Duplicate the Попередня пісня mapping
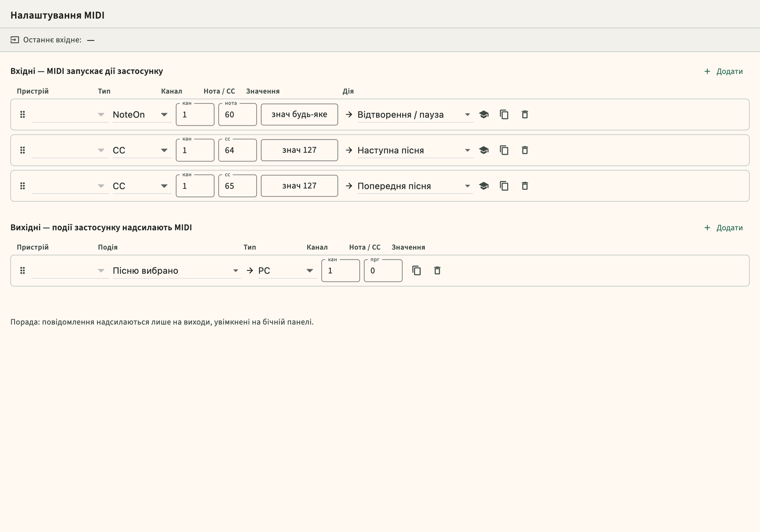 (x=504, y=186)
